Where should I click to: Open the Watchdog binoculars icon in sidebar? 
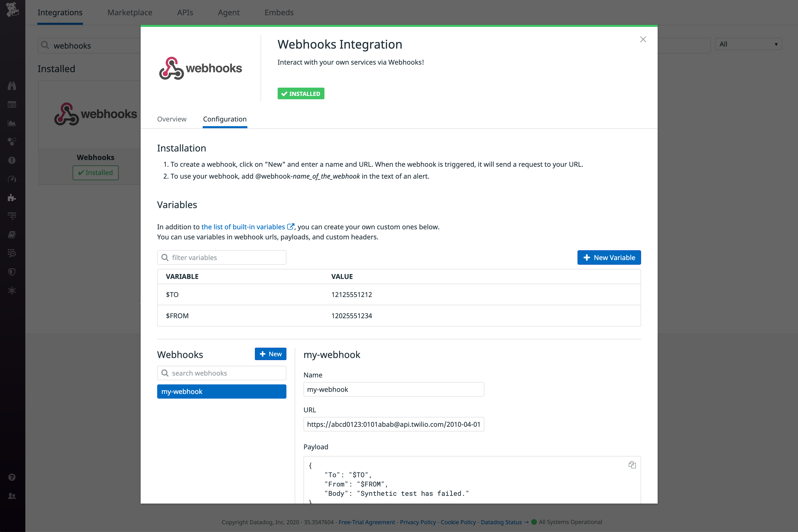point(12,86)
